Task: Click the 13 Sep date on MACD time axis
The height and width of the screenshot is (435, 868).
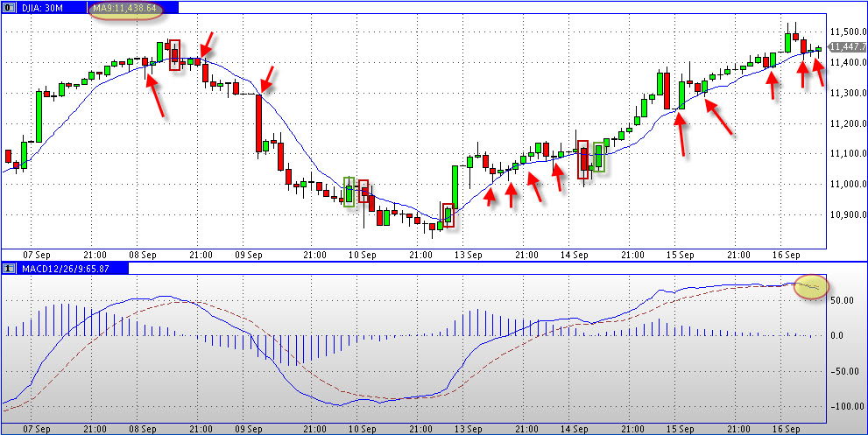Action: pyautogui.click(x=468, y=428)
